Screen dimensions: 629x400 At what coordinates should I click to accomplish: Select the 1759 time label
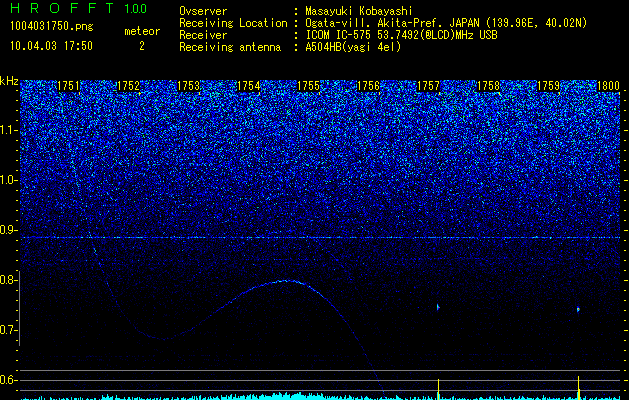point(548,86)
